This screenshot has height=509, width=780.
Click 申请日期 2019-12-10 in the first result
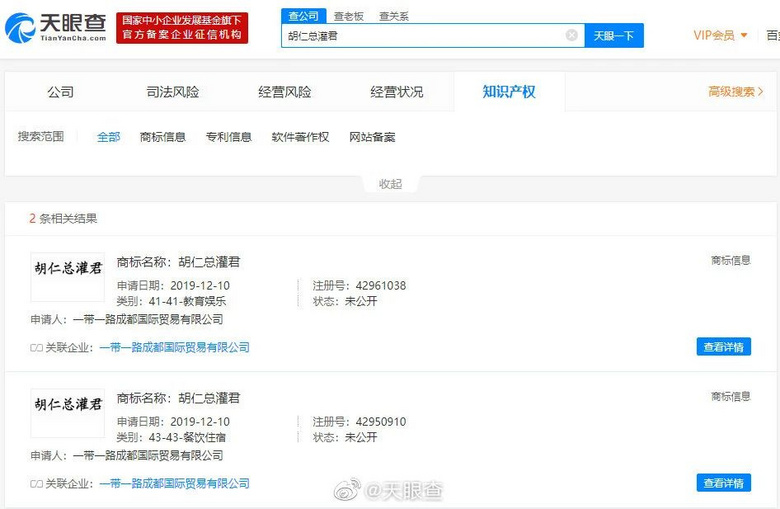point(173,286)
